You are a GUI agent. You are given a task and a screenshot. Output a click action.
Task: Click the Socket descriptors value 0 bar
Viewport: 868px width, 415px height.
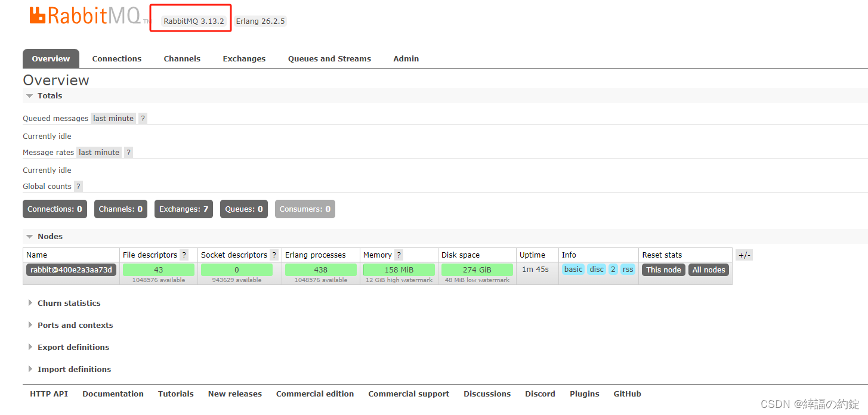click(237, 270)
